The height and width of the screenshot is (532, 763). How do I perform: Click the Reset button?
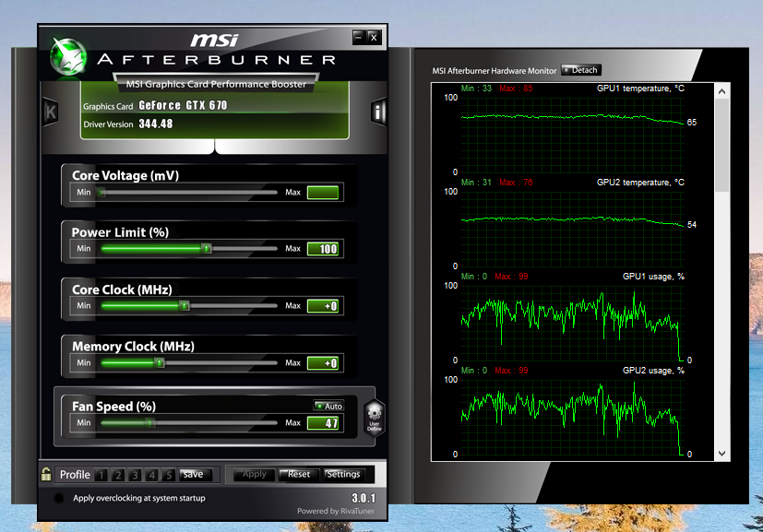[x=299, y=474]
